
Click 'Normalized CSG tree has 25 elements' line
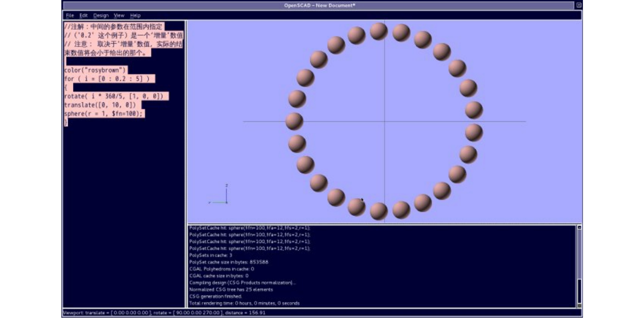[x=231, y=290]
